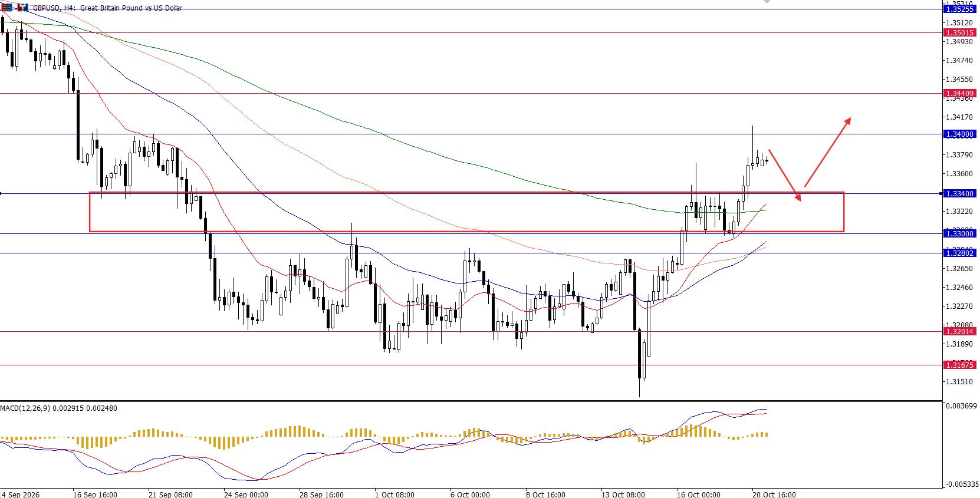
Task: Click the 20 Oct 16:00 time marker
Action: click(774, 494)
